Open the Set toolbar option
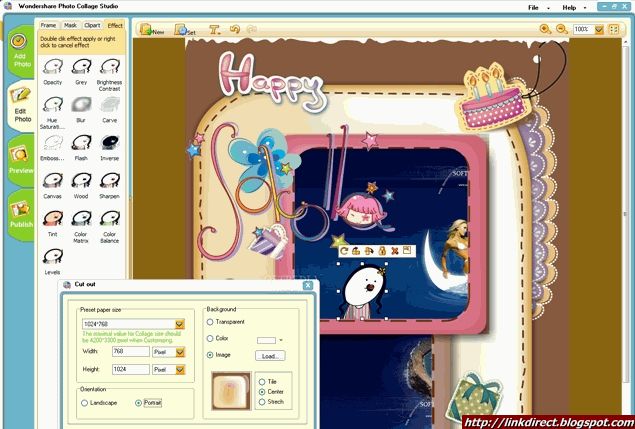The height and width of the screenshot is (429, 635). [x=185, y=30]
